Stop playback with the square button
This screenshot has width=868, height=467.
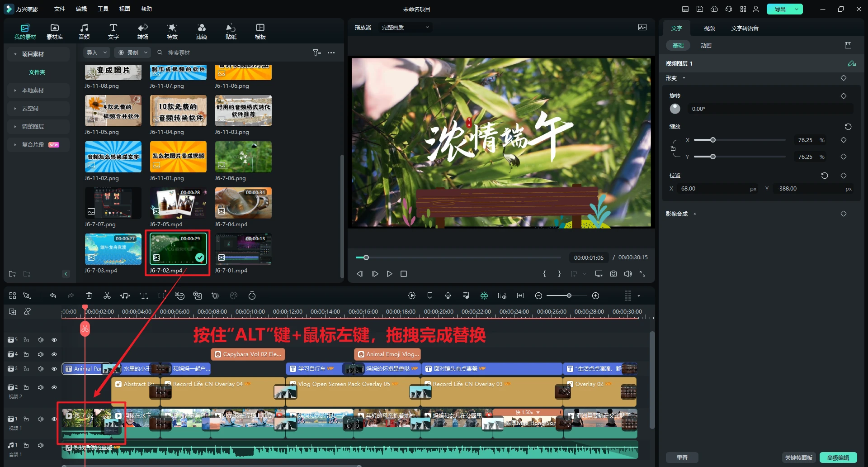pos(404,274)
